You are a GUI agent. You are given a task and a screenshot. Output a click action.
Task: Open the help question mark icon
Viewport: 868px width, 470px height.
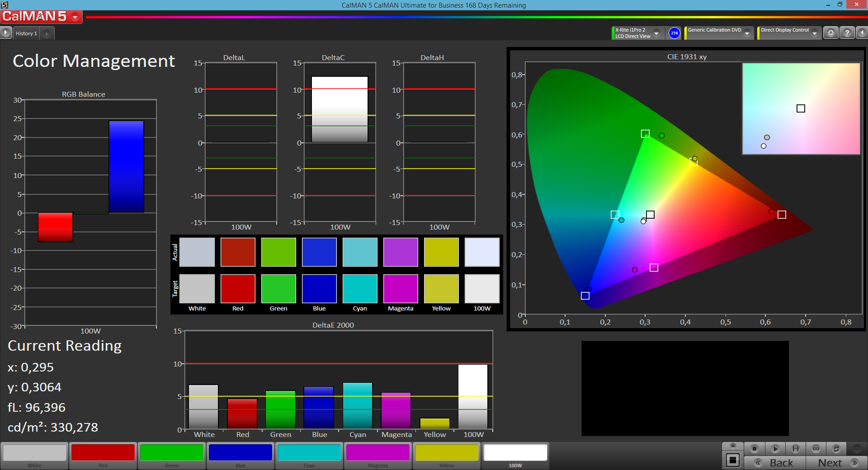click(847, 33)
